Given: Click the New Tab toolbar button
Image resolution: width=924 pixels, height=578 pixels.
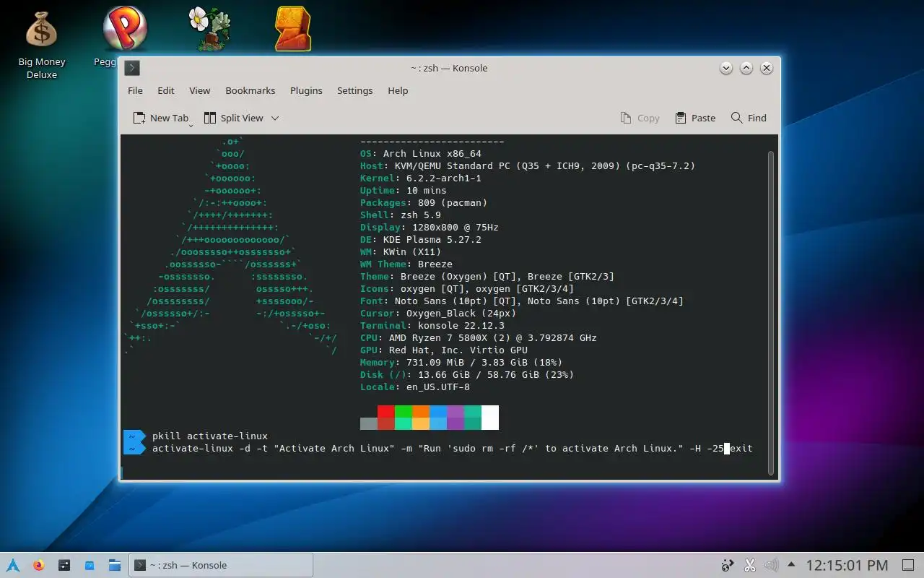Looking at the screenshot, I should pos(160,118).
